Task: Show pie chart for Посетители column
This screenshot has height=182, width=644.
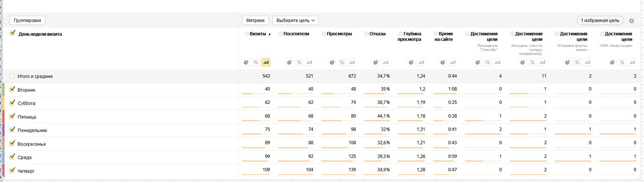Action: pyautogui.click(x=289, y=63)
